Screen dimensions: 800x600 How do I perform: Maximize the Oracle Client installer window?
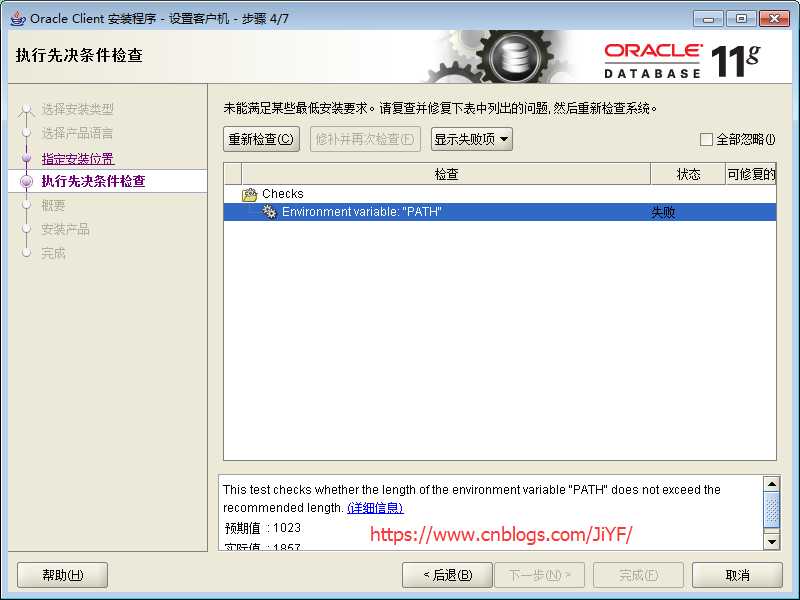coord(741,19)
